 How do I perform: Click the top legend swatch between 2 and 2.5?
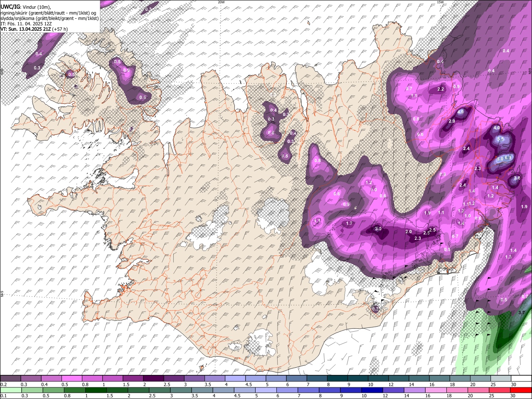tap(153, 379)
